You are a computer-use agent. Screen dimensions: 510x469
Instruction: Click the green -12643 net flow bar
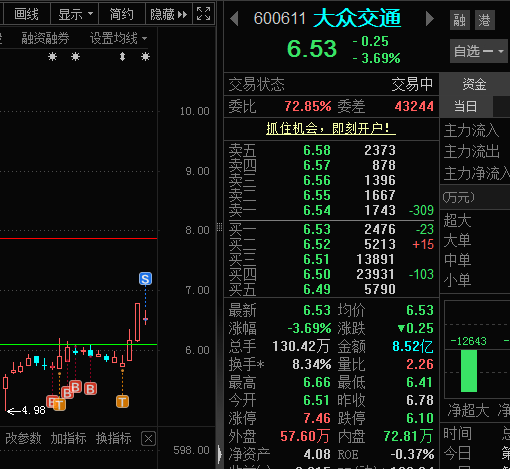pos(469,371)
